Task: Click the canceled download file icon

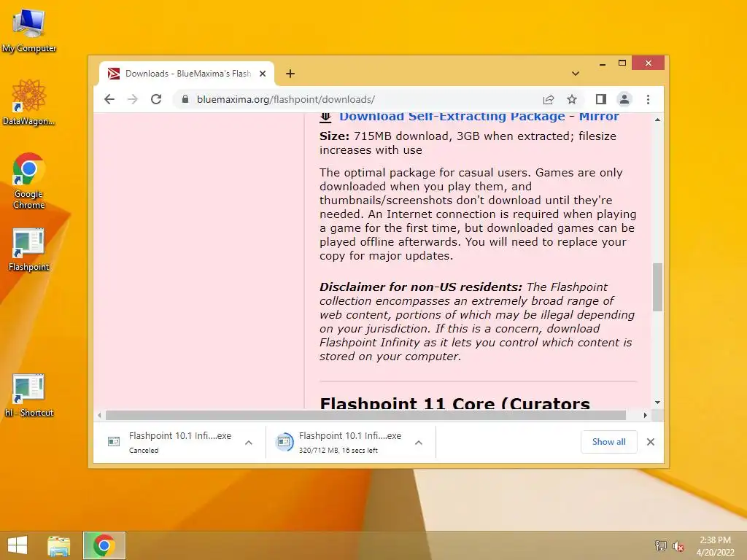Action: tap(114, 442)
